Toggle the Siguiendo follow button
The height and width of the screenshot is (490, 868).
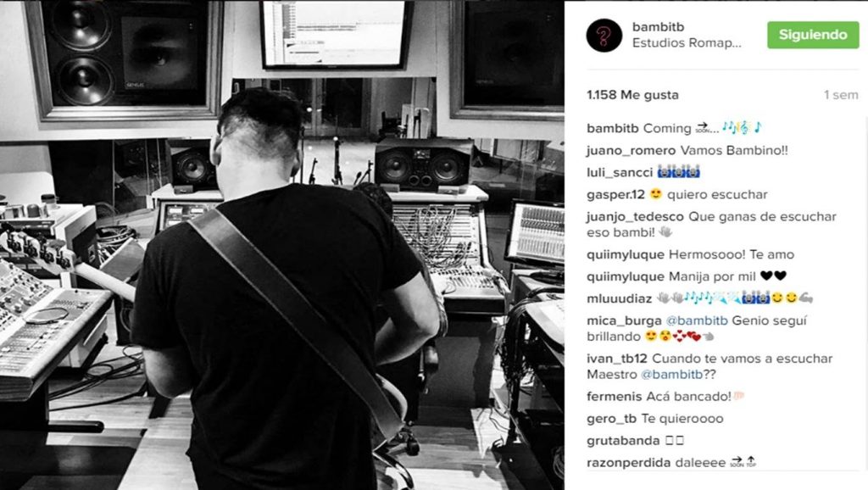[x=813, y=35]
